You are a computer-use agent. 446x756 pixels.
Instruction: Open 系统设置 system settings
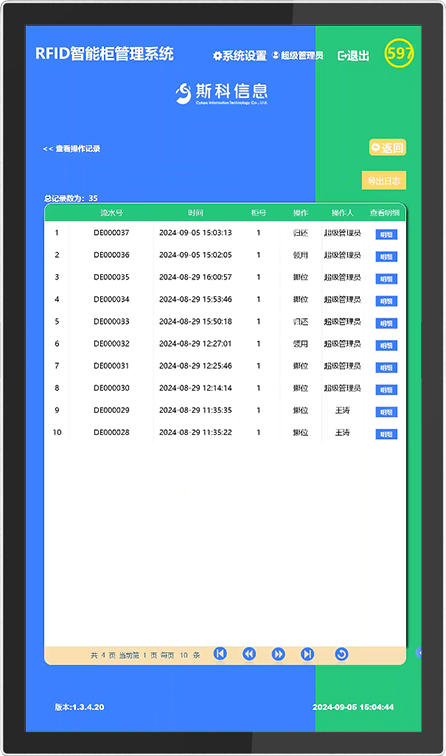coord(240,55)
